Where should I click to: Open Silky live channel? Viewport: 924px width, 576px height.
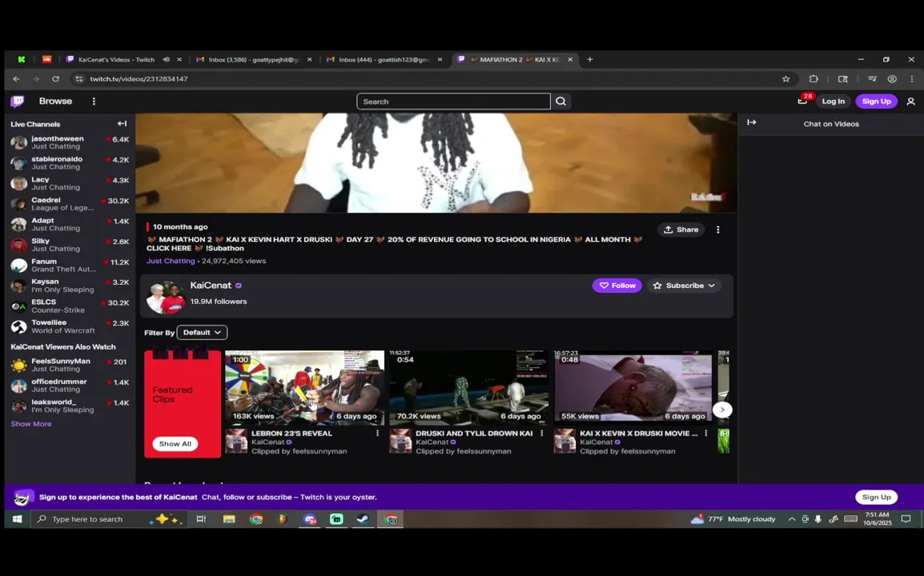70,245
